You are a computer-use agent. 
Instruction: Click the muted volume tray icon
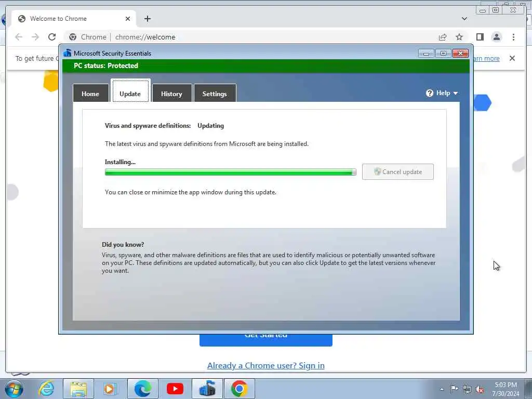coord(480,389)
